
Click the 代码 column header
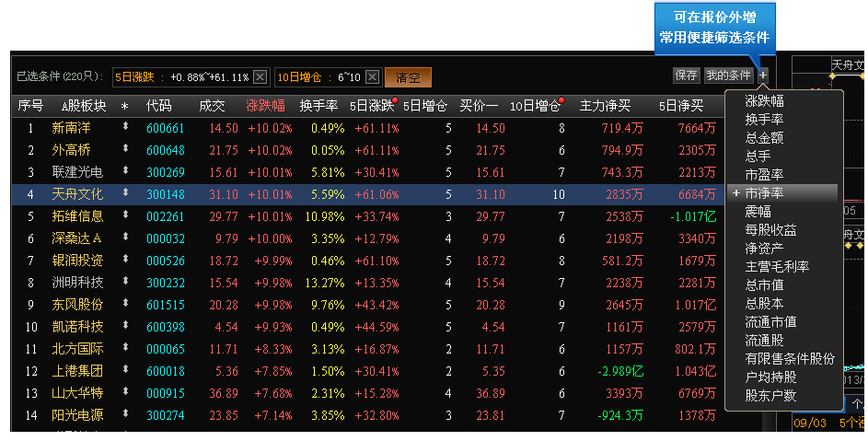tap(159, 105)
